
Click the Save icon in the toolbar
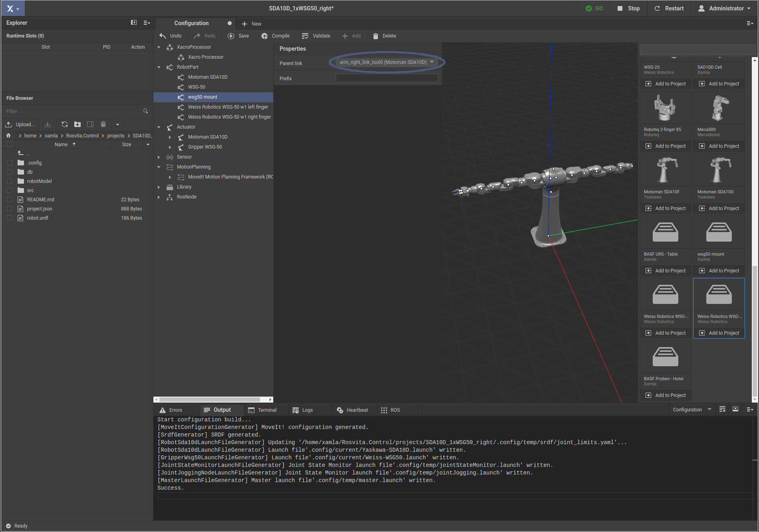pyautogui.click(x=231, y=36)
